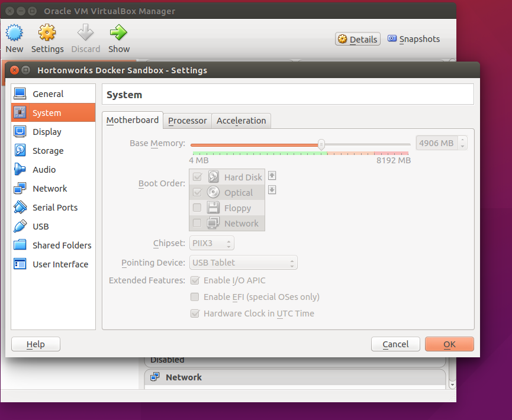Open the Shared Folders settings category

(x=53, y=245)
